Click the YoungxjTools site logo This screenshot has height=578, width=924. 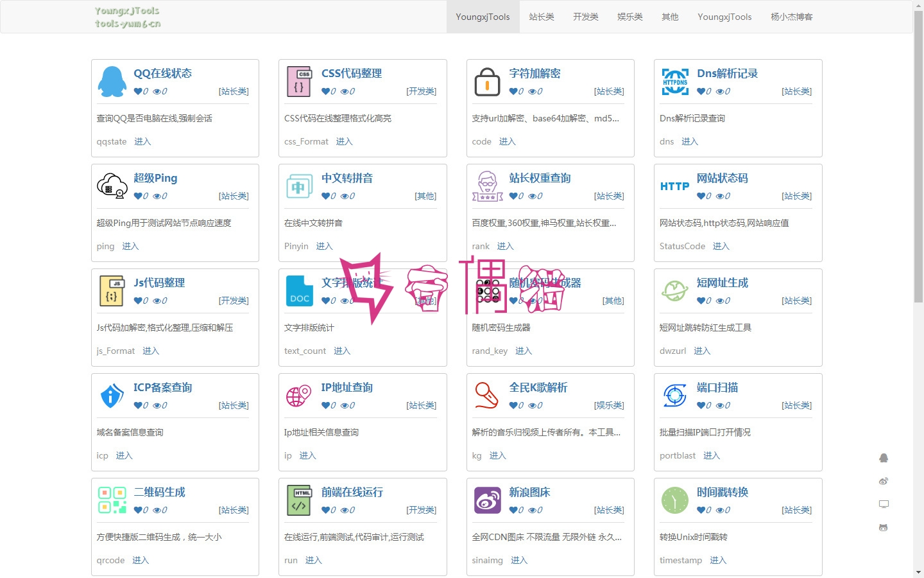click(x=128, y=17)
